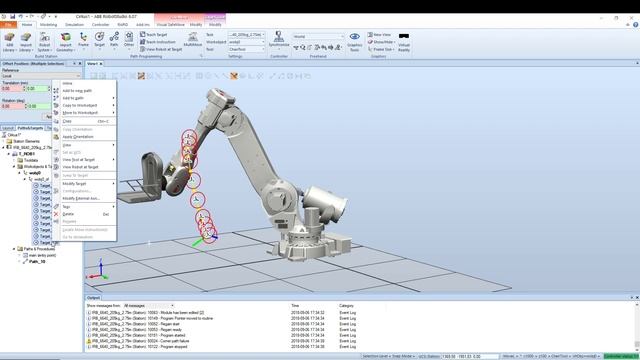Select the highlighted orange icon in view toolbar left
Screen dimensions: 640x360
click(141, 76)
